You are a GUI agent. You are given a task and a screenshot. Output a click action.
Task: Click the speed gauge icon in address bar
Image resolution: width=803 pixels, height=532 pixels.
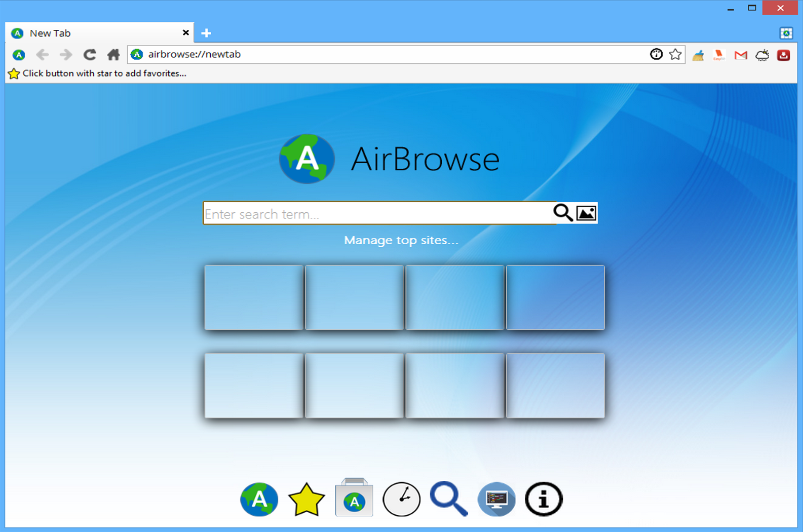click(656, 54)
